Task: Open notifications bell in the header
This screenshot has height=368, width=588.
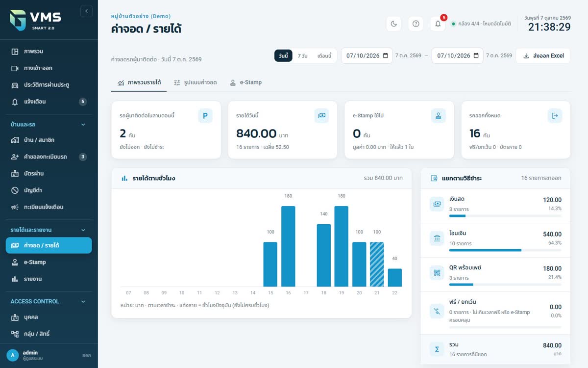Action: (438, 24)
